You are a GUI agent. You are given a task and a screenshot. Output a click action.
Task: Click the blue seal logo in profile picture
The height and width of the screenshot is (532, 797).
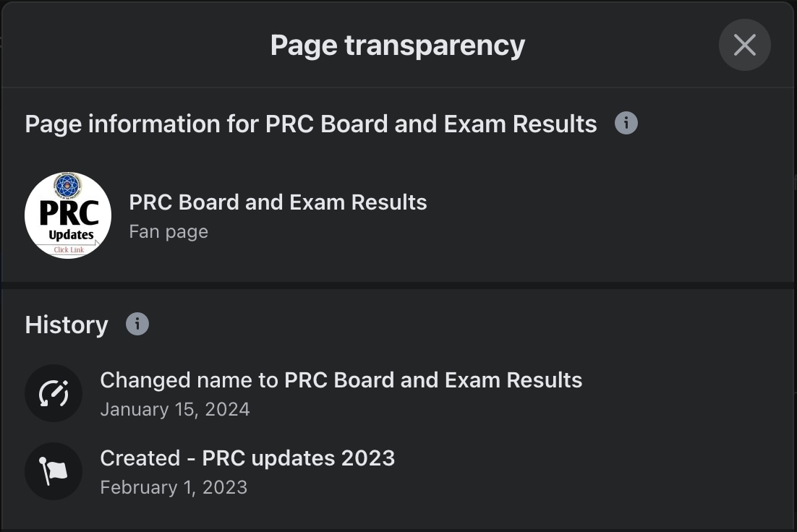click(68, 186)
